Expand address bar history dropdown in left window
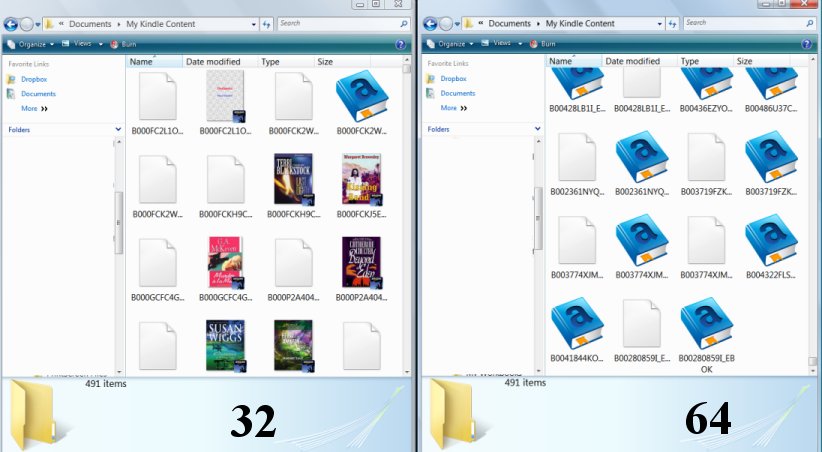Viewport: 822px width, 452px height. [x=254, y=25]
